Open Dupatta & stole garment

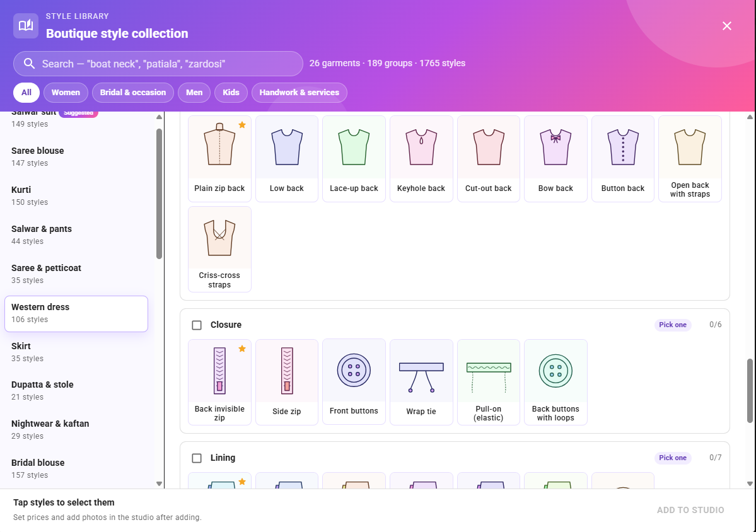click(x=76, y=390)
